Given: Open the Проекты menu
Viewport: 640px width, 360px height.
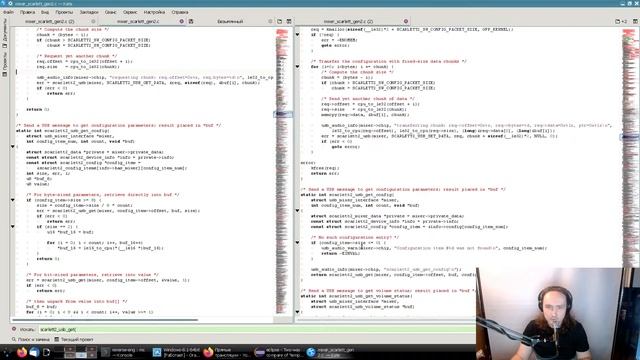Looking at the screenshot, I should pos(64,12).
